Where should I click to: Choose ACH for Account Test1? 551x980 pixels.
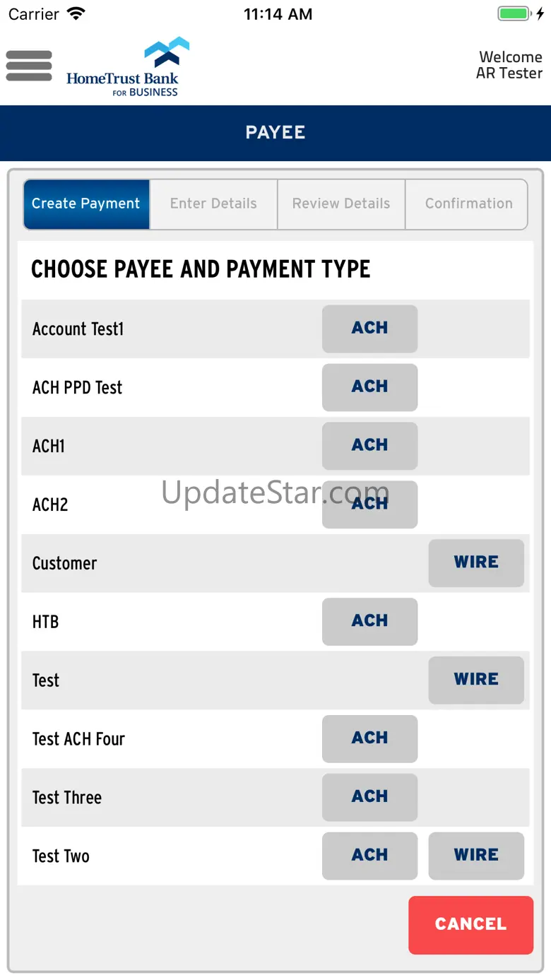coord(369,329)
